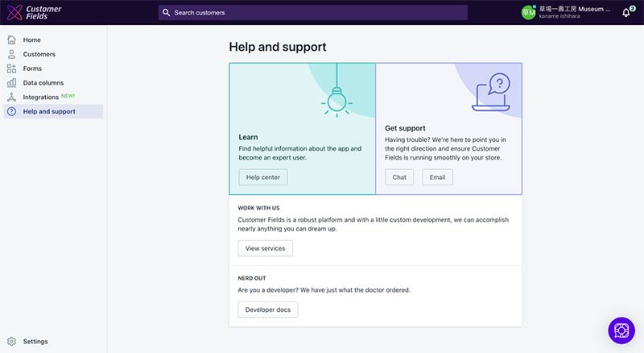This screenshot has height=353, width=644.
Task: Click the Customers person icon
Action: point(11,54)
